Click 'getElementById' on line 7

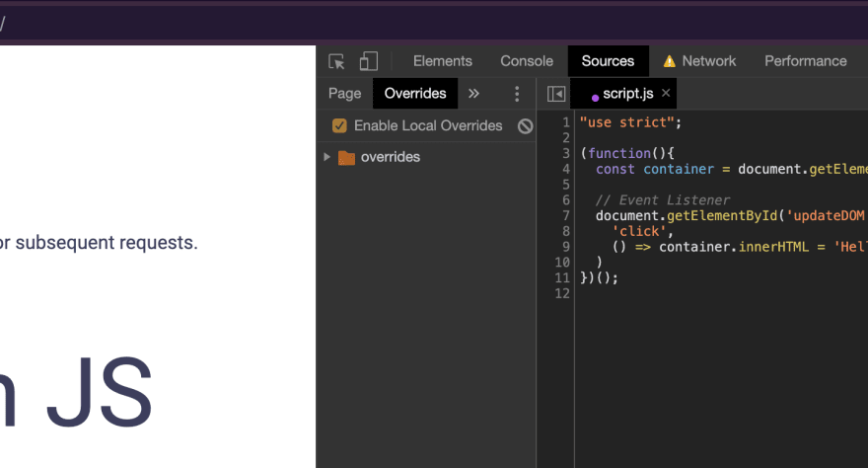coord(722,215)
